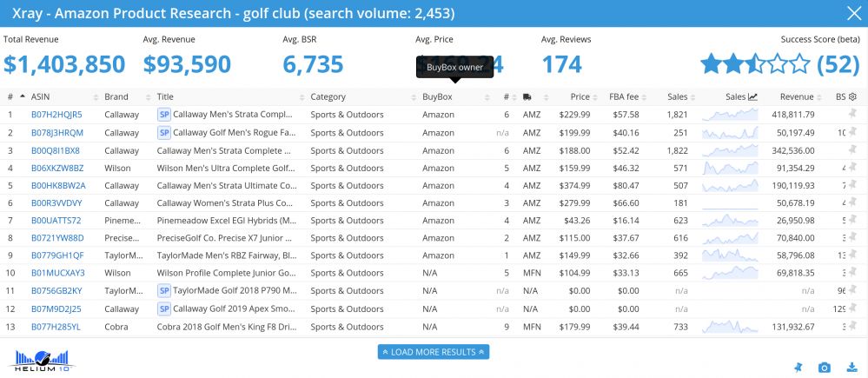Open ASIN link B00Q8I1BX8

tap(56, 150)
